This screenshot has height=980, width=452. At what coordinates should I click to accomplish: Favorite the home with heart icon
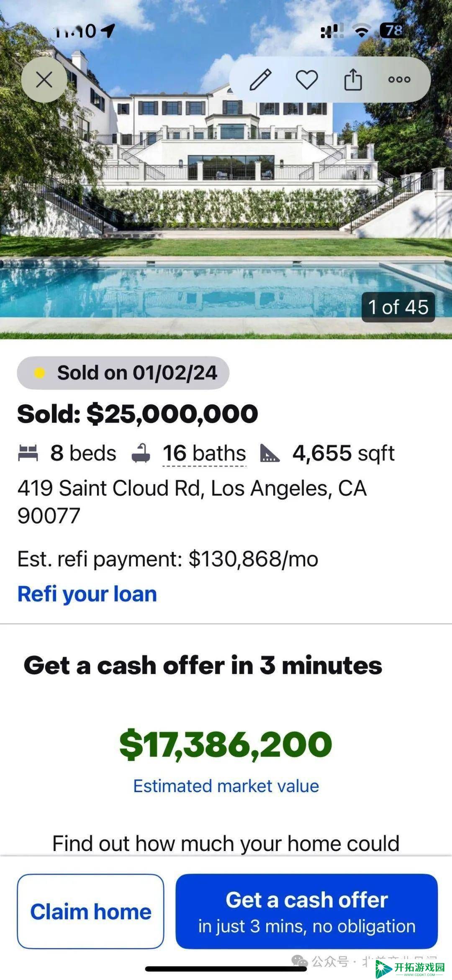[307, 80]
